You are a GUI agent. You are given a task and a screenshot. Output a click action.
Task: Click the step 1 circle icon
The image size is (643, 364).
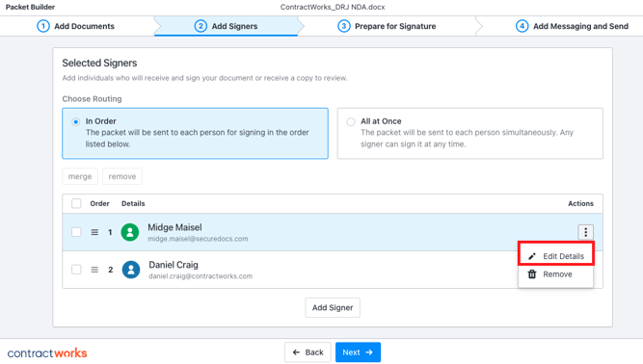coord(43,26)
